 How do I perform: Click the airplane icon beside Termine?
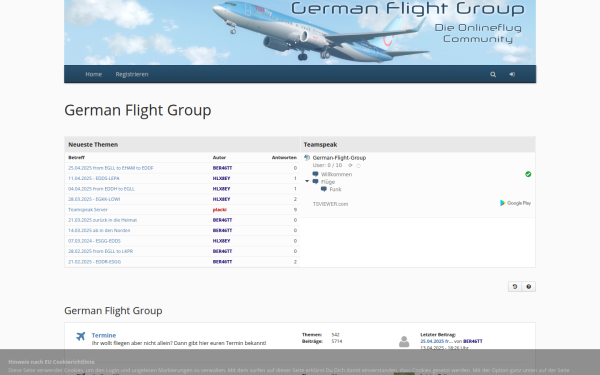pos(80,336)
